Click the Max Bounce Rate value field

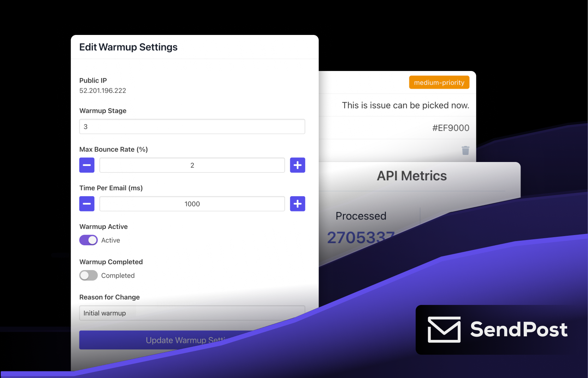pyautogui.click(x=192, y=165)
